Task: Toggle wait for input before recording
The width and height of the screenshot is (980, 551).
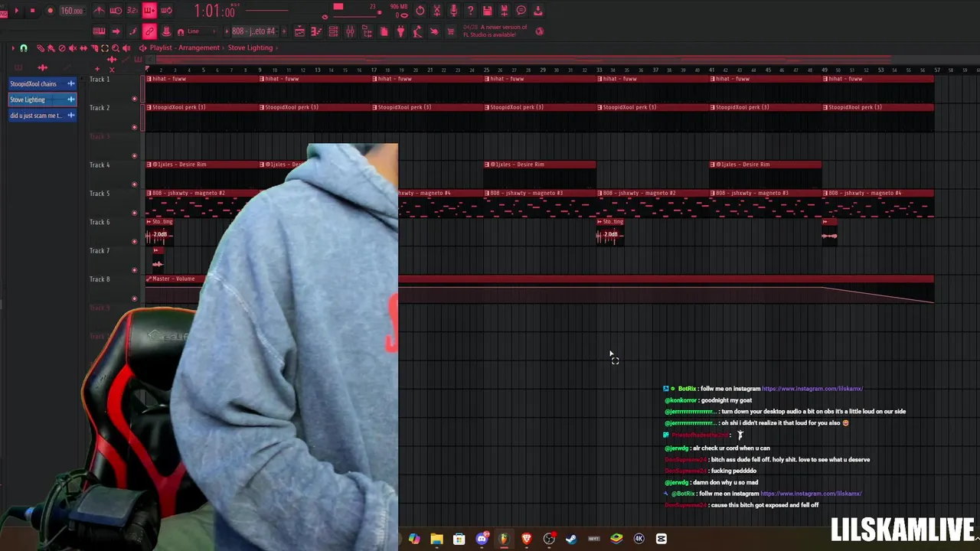Action: pos(116,11)
